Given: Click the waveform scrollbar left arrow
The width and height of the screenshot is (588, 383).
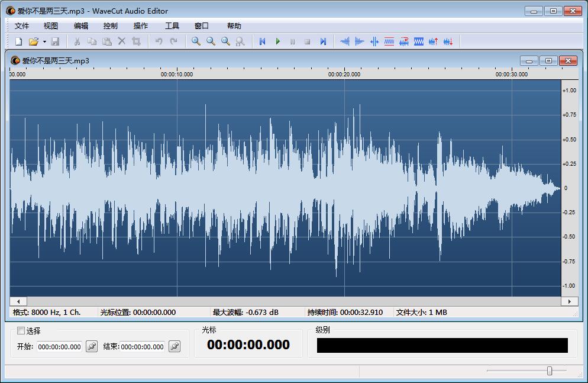Looking at the screenshot, I should (18, 301).
